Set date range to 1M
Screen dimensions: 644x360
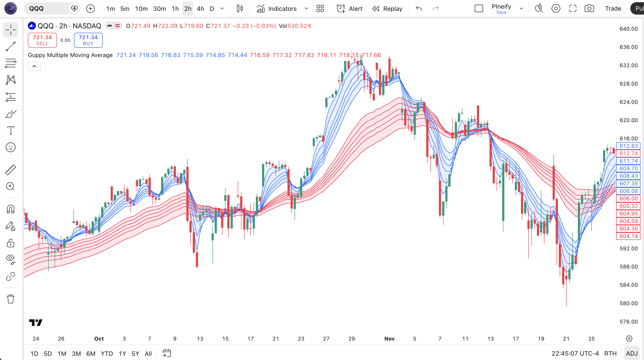(62, 354)
